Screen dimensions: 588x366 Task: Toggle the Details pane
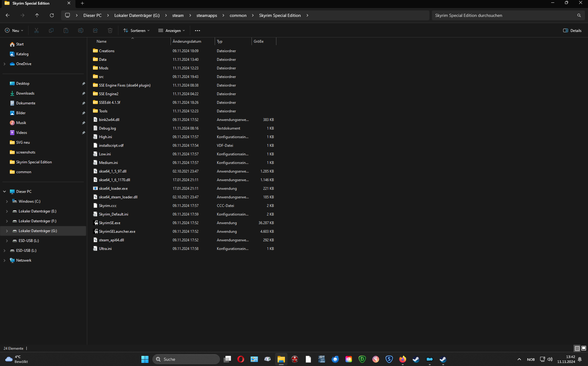572,30
